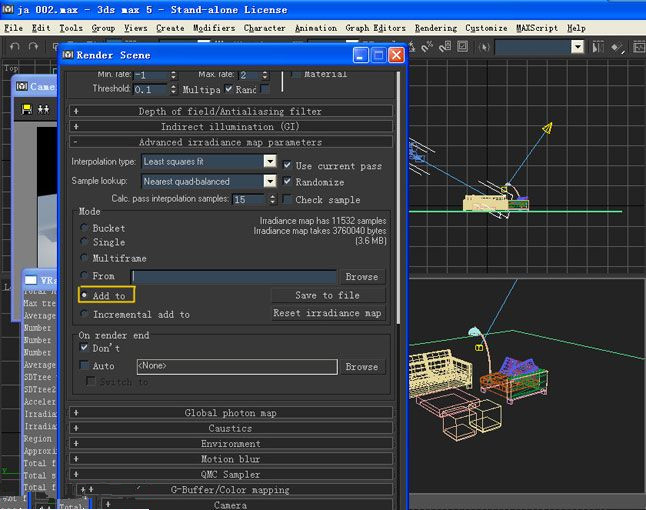Click the Min rate spinner arrows
This screenshot has width=646, height=510.
pyautogui.click(x=173, y=75)
